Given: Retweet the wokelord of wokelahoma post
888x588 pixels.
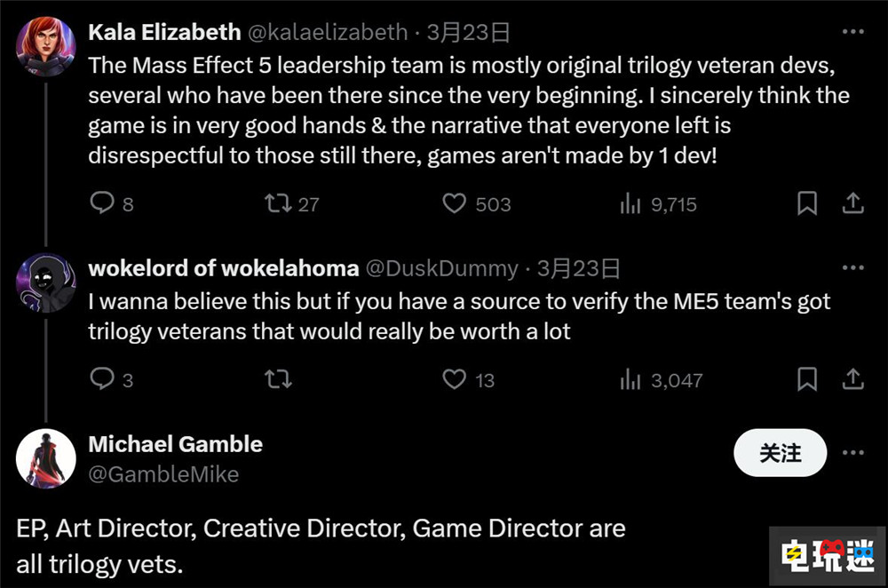Looking at the screenshot, I should (x=279, y=380).
